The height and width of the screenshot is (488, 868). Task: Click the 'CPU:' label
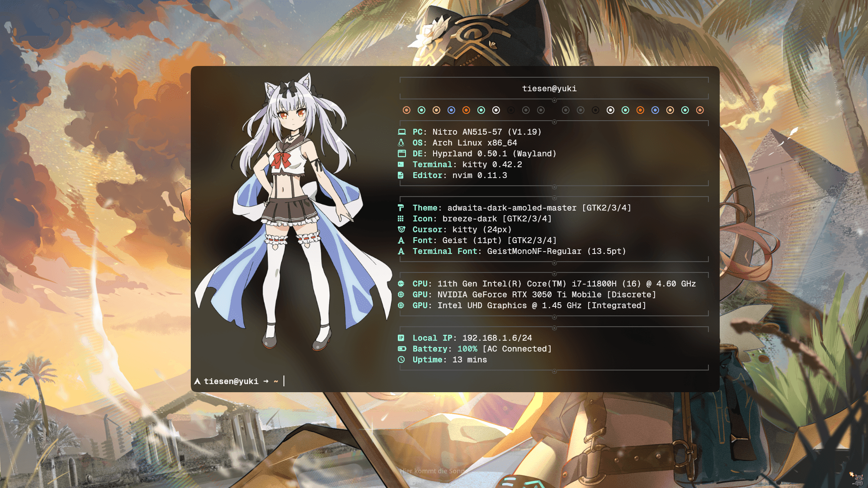click(422, 284)
